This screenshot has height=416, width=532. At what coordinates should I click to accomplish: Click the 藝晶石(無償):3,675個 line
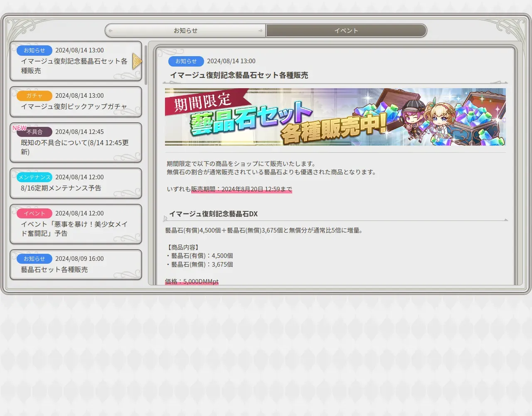click(200, 265)
